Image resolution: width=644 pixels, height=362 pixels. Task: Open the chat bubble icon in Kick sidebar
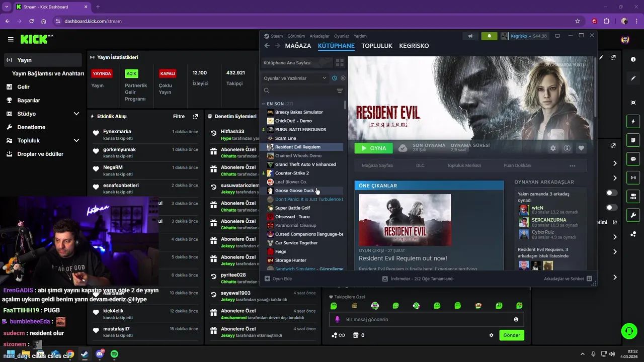pyautogui.click(x=633, y=159)
